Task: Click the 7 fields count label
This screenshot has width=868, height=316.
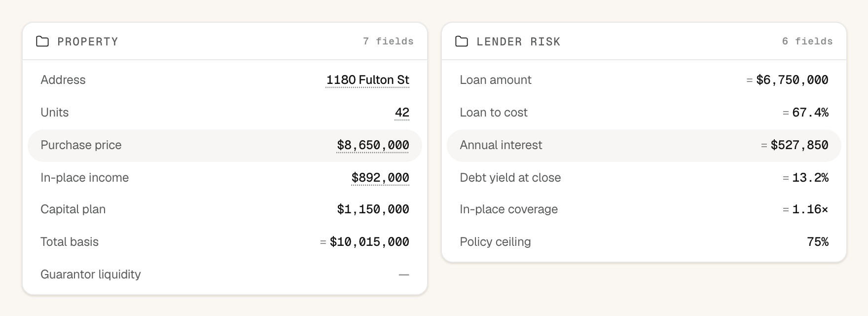Action: [388, 41]
